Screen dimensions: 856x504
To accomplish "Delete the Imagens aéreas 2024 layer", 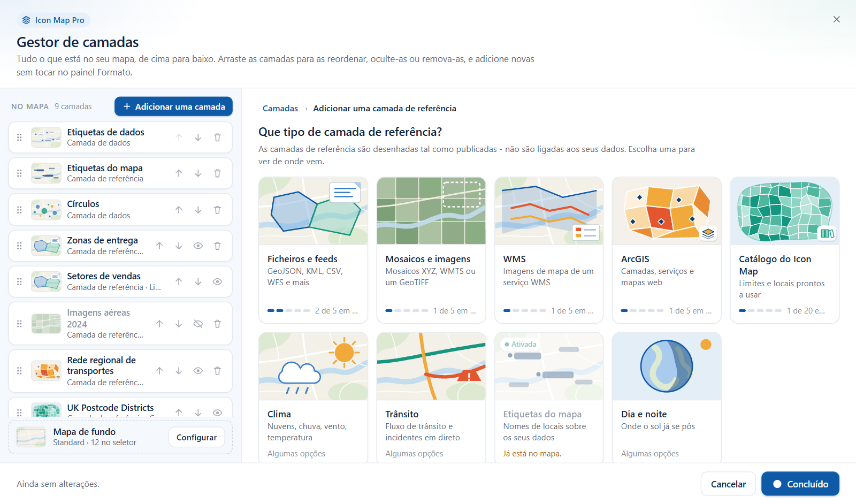I will point(217,324).
